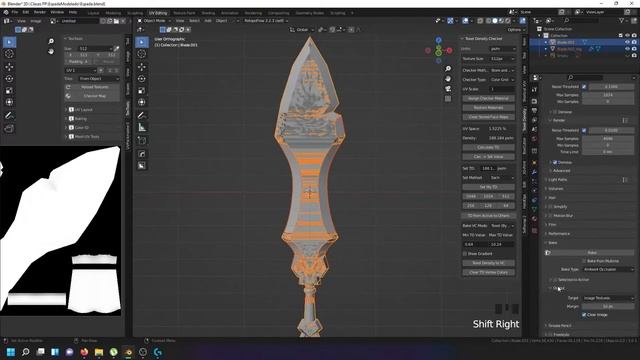
Task: Hide the first Blade object in outliner
Action: click(x=627, y=42)
